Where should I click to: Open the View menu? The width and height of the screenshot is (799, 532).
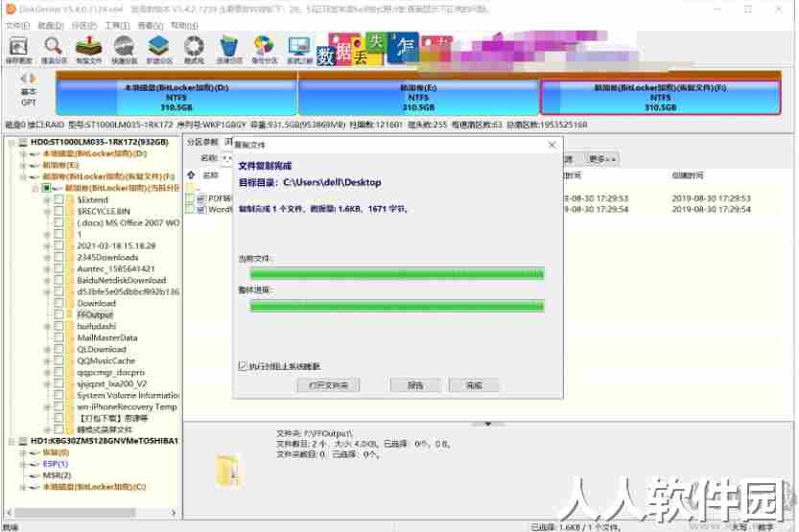[150, 25]
